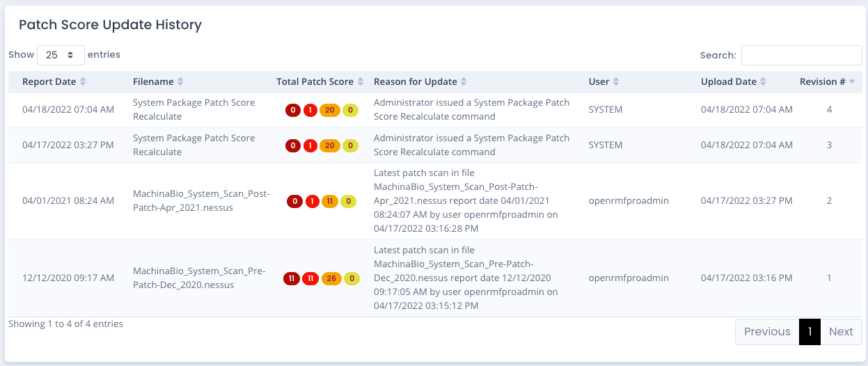868x366 pixels.
Task: Click filename MachinaBio_System_Scan_Pre-Patch-Dec_2020.nessus
Action: 199,278
